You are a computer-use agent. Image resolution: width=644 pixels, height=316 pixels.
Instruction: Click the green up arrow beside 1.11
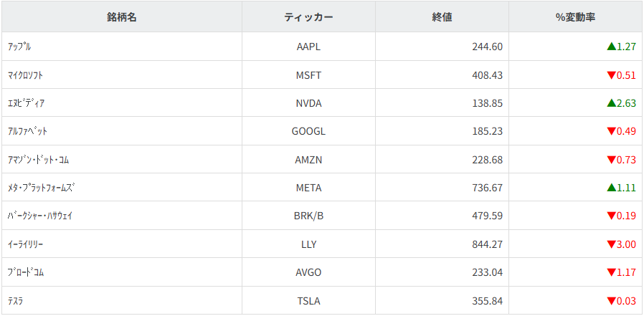pos(611,188)
